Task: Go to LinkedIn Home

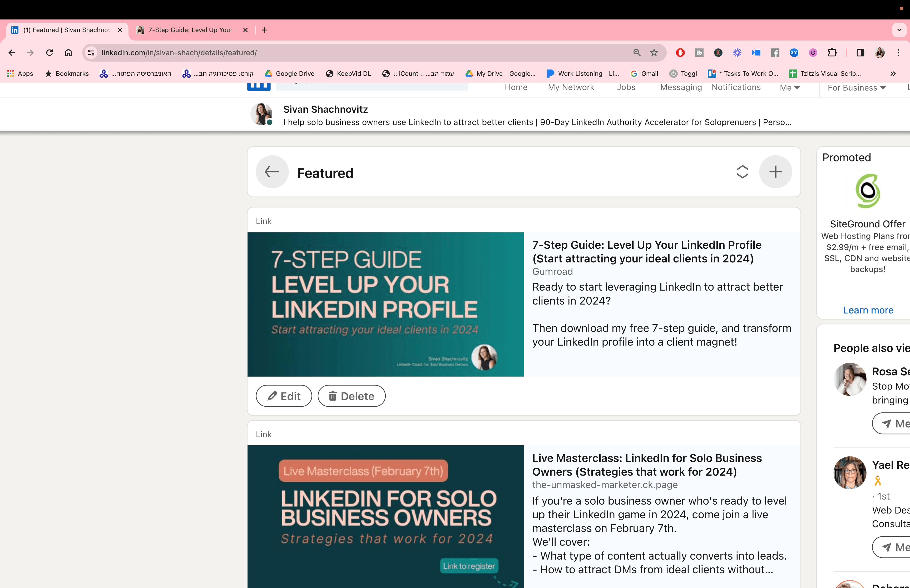Action: (516, 87)
